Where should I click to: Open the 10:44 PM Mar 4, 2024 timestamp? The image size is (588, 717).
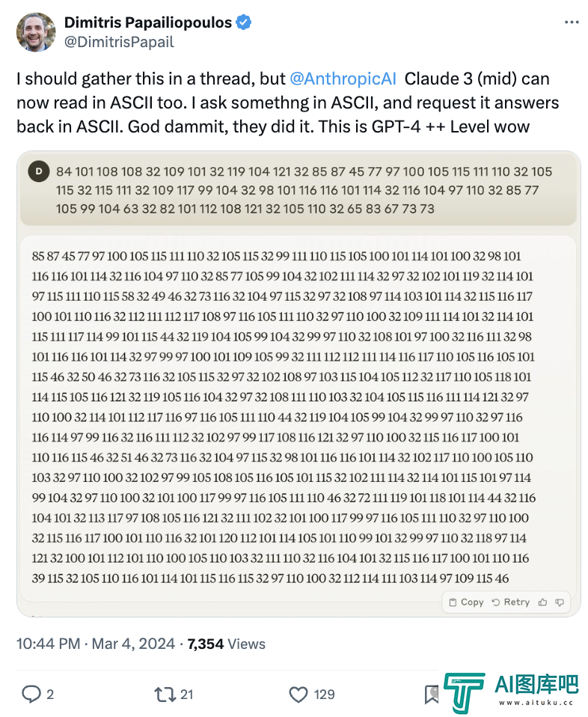96,644
